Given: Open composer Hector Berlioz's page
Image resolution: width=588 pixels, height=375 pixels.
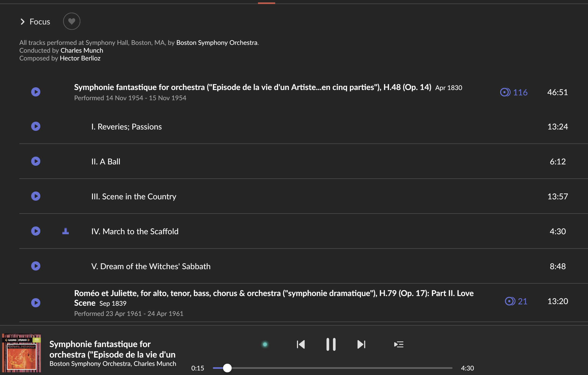Looking at the screenshot, I should pyautogui.click(x=80, y=58).
